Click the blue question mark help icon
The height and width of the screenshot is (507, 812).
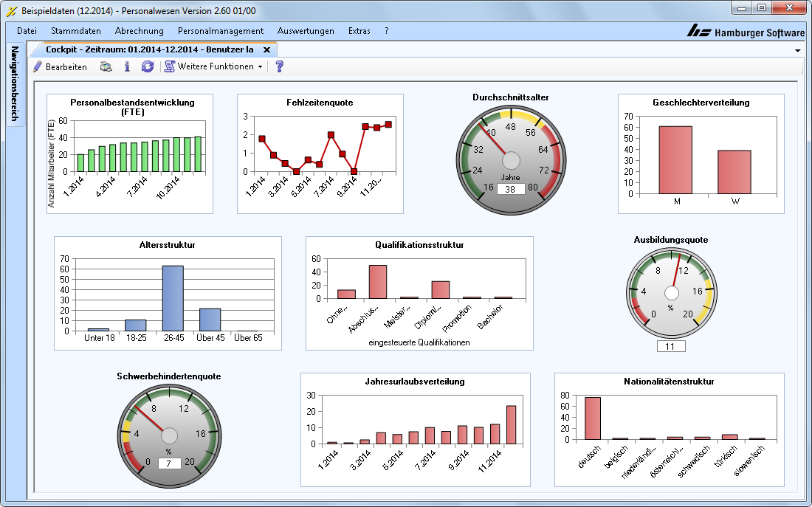[x=279, y=67]
